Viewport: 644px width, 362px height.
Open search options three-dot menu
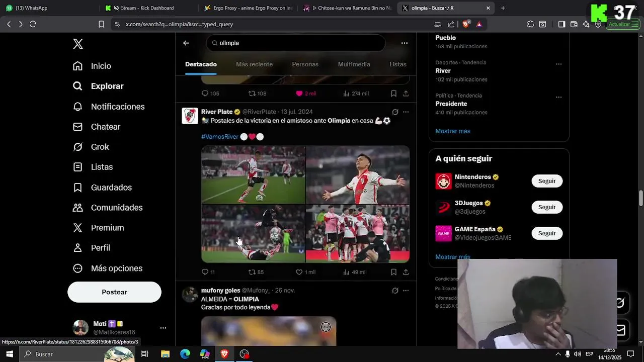tap(405, 43)
